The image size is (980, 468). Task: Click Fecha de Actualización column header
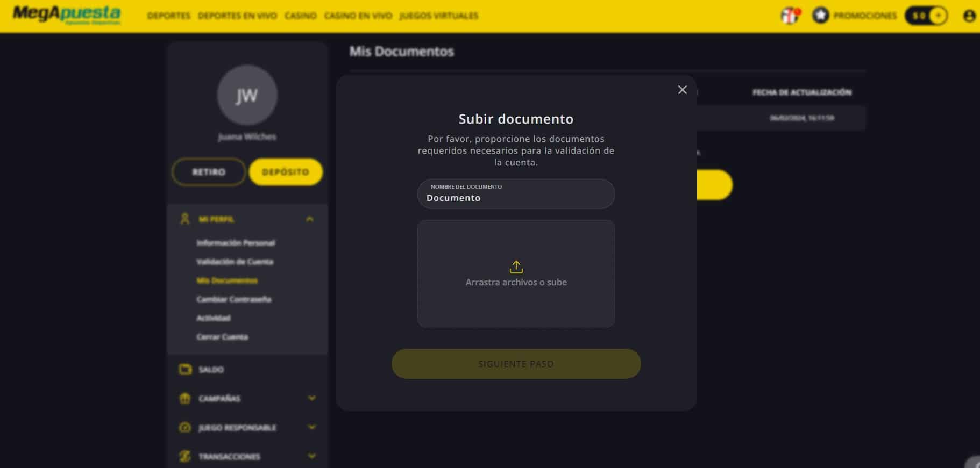coord(801,92)
